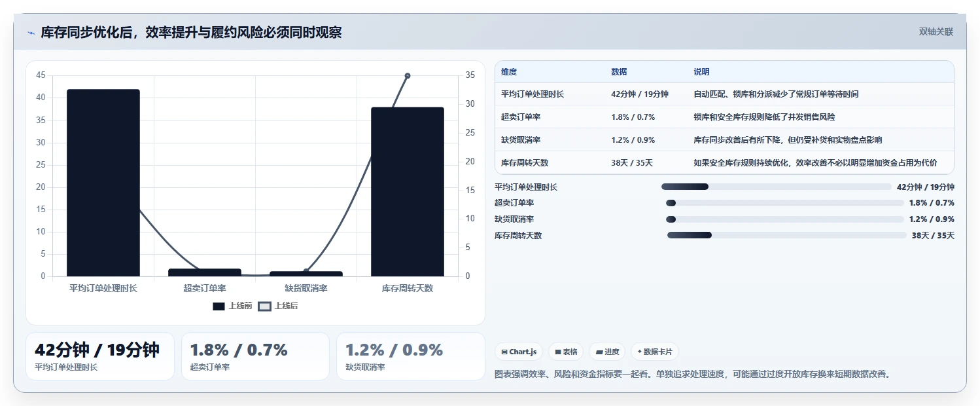Viewport: 980px width, 406px height.
Task: Click the 库存周转天数 progress bar
Action: pos(787,235)
